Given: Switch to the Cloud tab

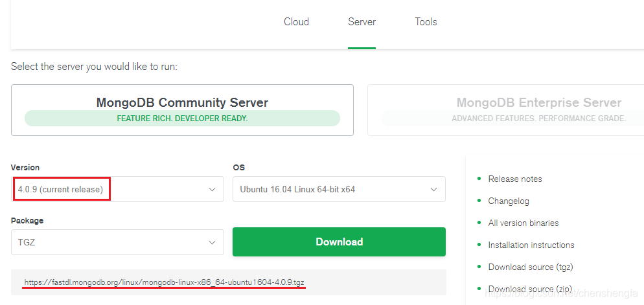Looking at the screenshot, I should click(296, 22).
